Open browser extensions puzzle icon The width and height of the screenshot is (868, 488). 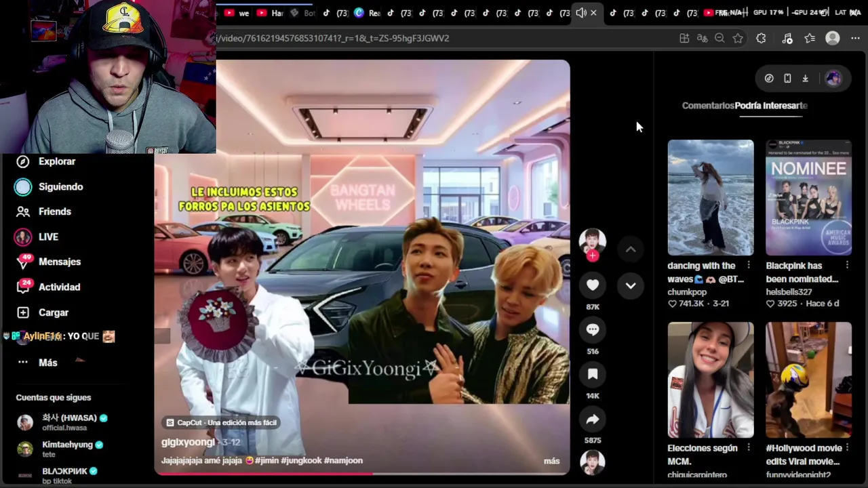(761, 39)
